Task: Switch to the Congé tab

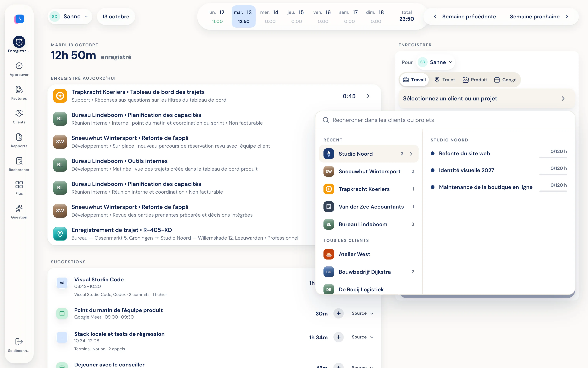Action: point(505,80)
